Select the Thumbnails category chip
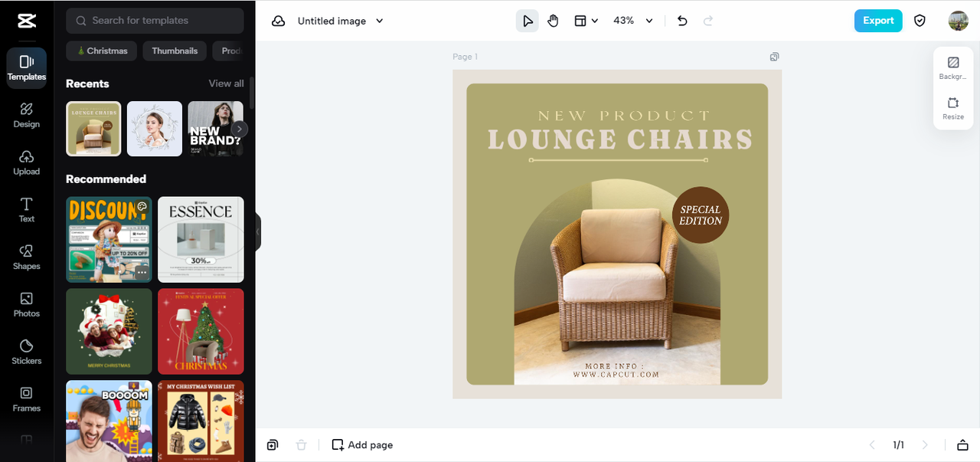 [x=175, y=51]
